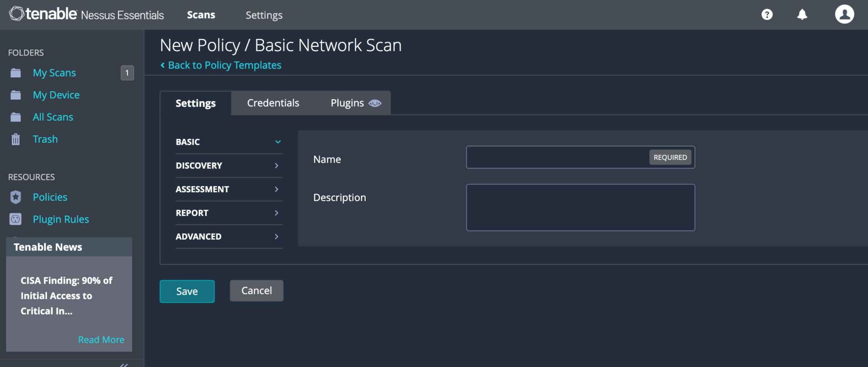Switch to the Credentials tab
The height and width of the screenshot is (367, 868).
[273, 103]
